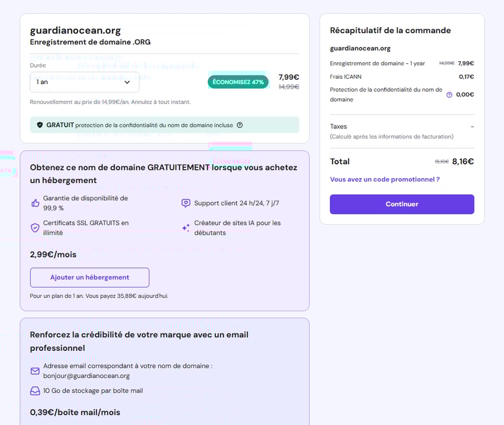Click the 99,9% availability guarantee icon
The height and width of the screenshot is (425, 504).
(34, 201)
